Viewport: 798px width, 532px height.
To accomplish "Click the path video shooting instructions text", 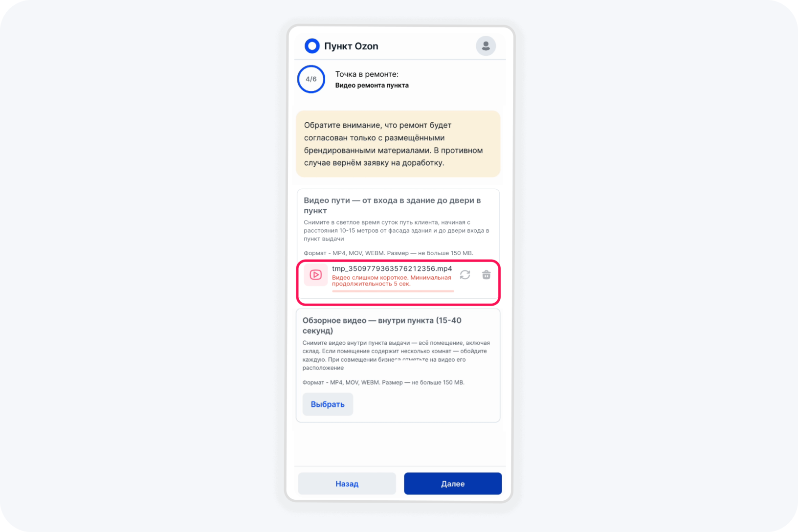I will [x=397, y=230].
